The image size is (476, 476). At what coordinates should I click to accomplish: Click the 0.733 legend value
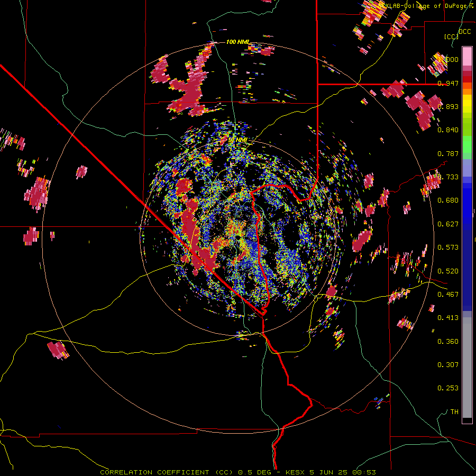click(x=448, y=177)
